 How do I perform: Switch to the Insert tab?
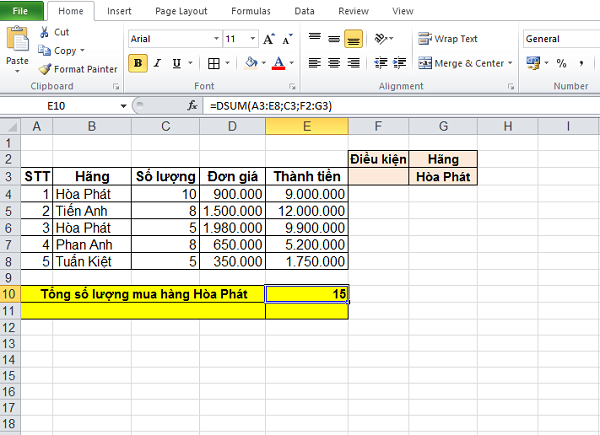pos(119,11)
